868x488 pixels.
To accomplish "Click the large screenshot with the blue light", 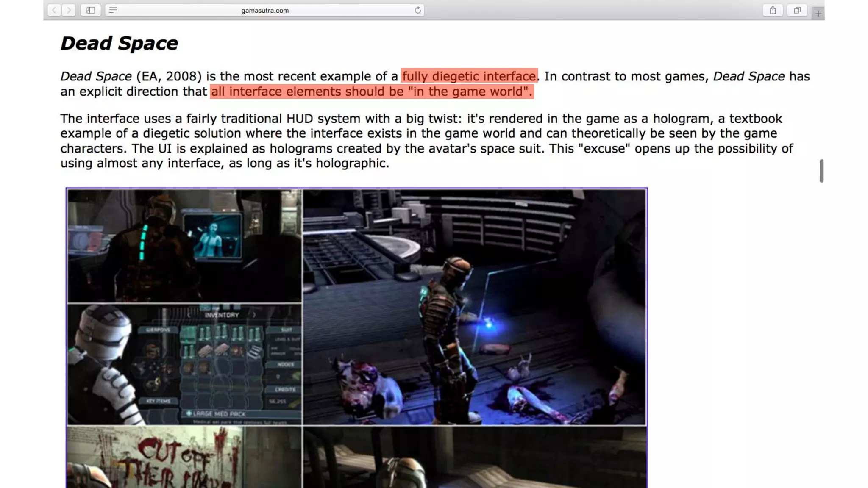I will pos(474,307).
